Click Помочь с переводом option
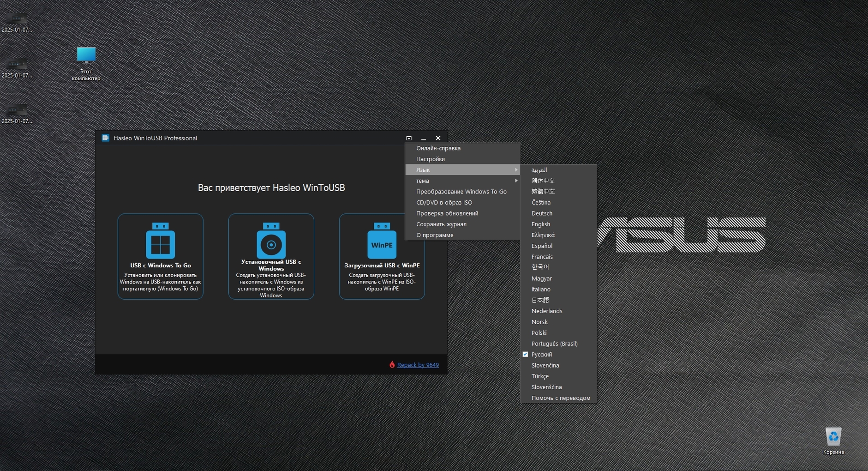Image resolution: width=868 pixels, height=471 pixels. (558, 398)
